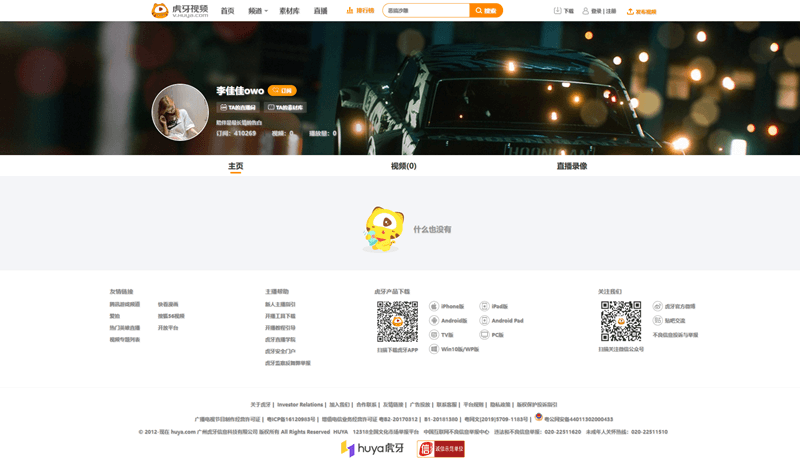This screenshot has height=472, width=800.
Task: Focus the search input field
Action: click(x=426, y=10)
